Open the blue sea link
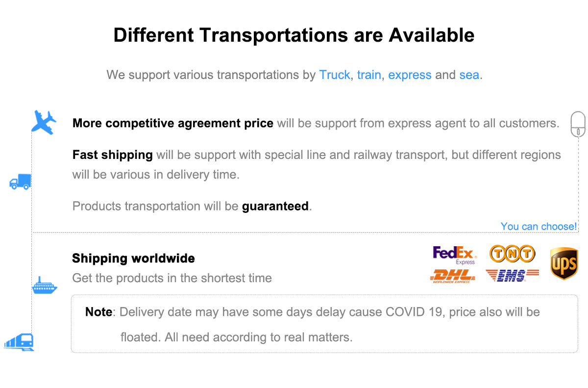This screenshot has width=588, height=388. tap(469, 75)
